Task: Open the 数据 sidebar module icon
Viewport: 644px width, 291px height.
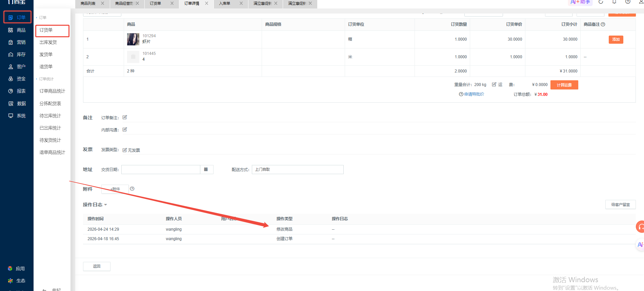Action: pos(11,104)
